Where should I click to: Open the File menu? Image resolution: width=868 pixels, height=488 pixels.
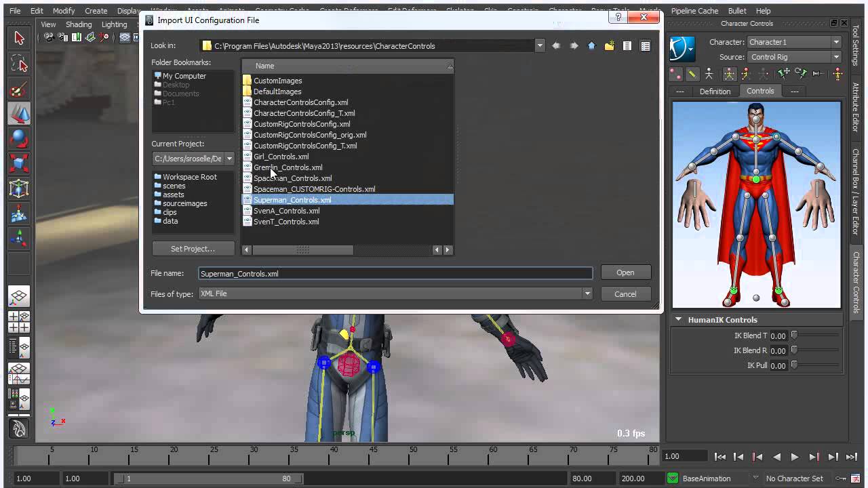pos(15,11)
